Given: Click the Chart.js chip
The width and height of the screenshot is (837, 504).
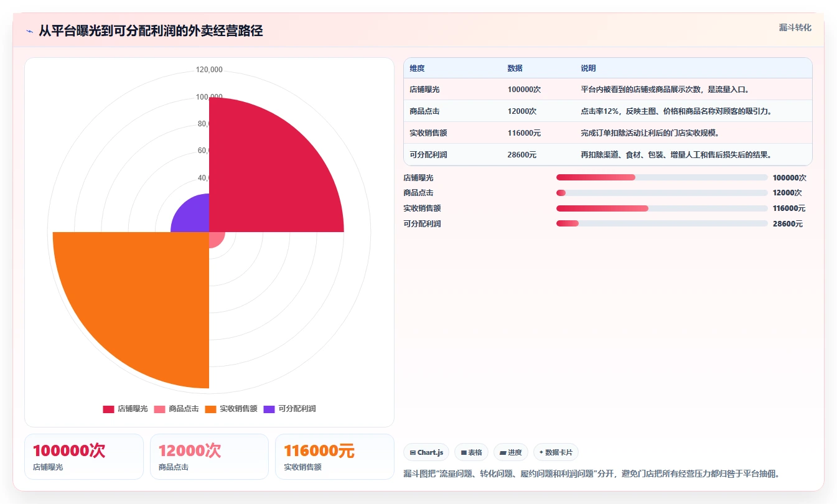Looking at the screenshot, I should click(426, 452).
